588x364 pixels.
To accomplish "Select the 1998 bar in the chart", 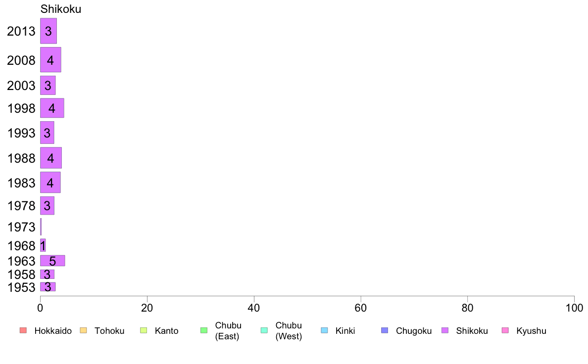I will [52, 108].
